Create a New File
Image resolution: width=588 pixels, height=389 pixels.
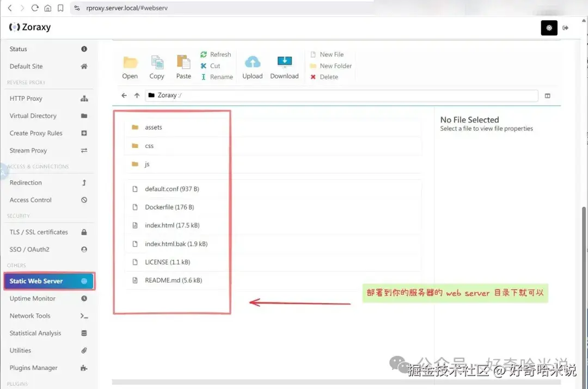tap(327, 54)
